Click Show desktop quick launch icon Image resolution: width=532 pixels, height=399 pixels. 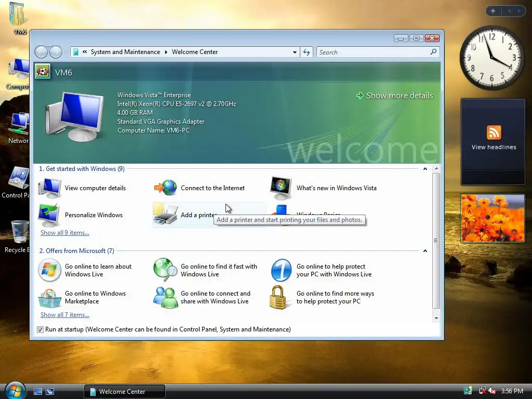click(x=37, y=392)
